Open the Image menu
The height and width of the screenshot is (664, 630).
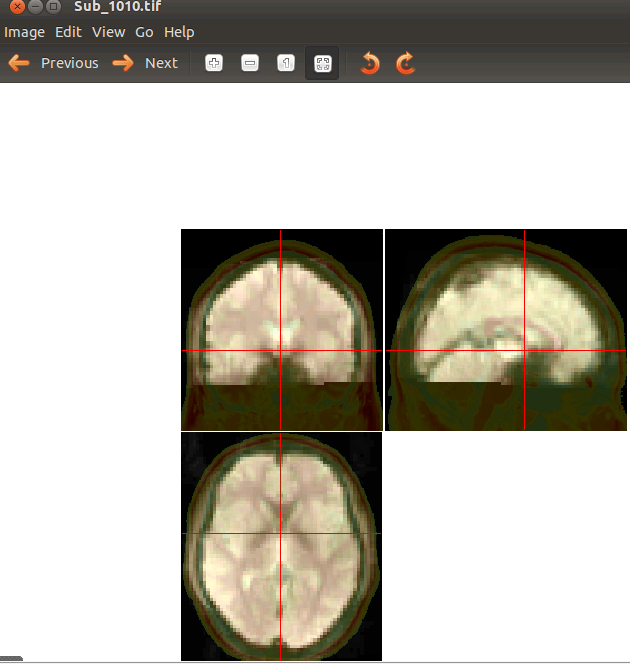point(24,32)
